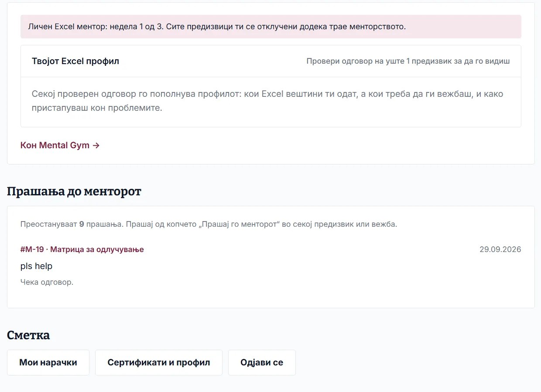Open 'Сертификати и профил'
This screenshot has height=392, width=541.
tap(159, 362)
